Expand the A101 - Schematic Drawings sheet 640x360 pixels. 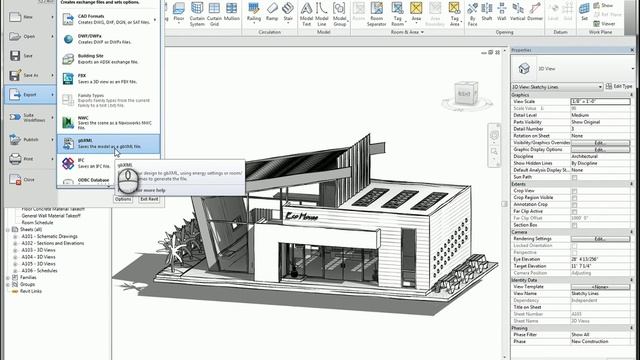click(x=16, y=237)
